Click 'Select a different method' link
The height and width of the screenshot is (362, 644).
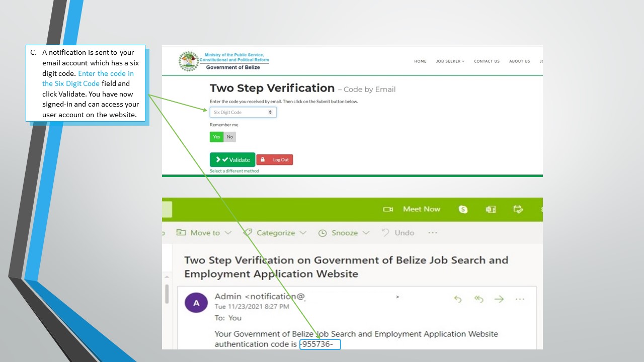click(234, 171)
